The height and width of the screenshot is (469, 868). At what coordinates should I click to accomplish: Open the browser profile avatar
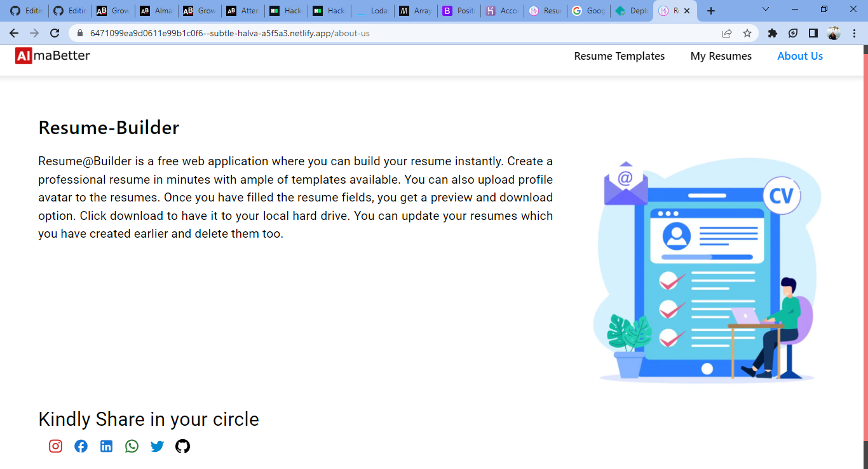(x=833, y=33)
